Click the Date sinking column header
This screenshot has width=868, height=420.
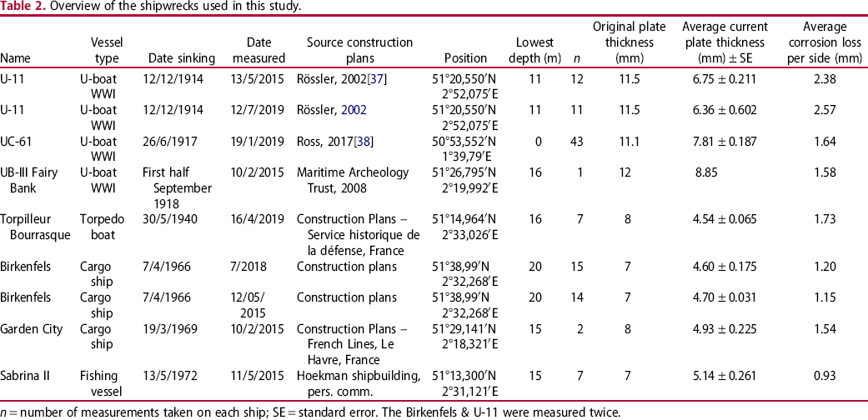[x=177, y=58]
